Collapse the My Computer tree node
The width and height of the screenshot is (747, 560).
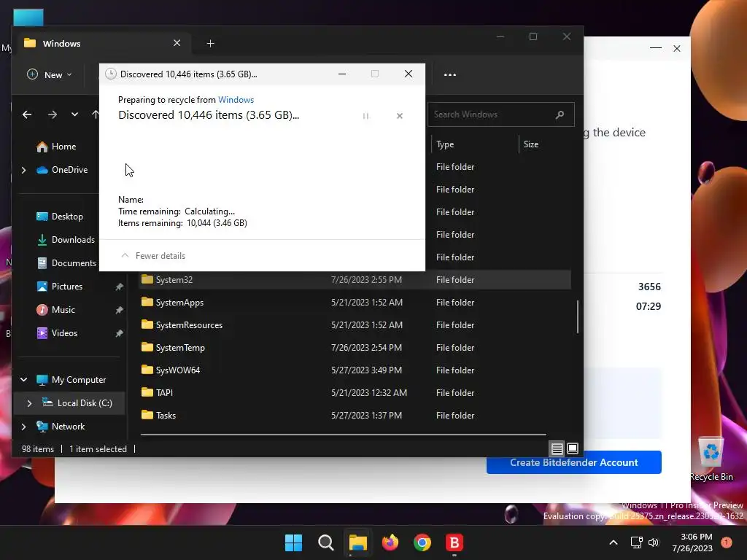pyautogui.click(x=23, y=379)
